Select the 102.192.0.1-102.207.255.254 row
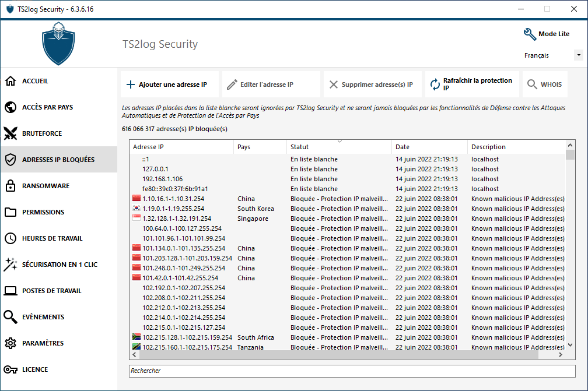 point(347,288)
